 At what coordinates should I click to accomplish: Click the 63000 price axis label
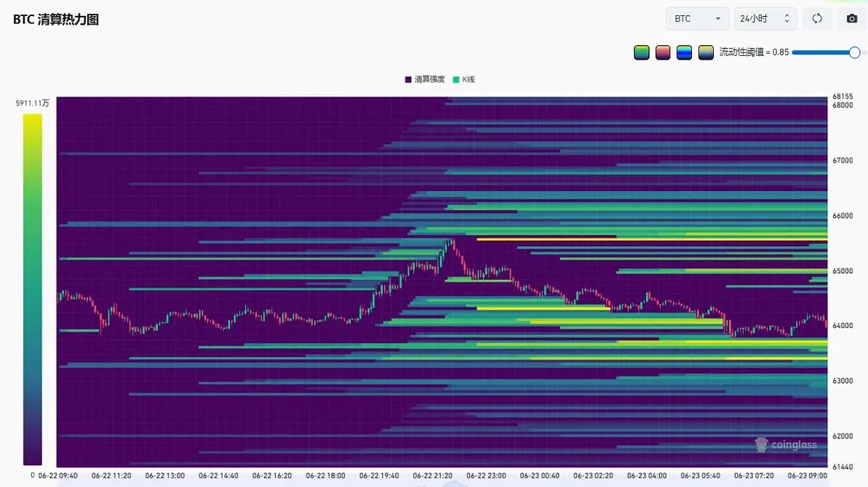pos(843,382)
